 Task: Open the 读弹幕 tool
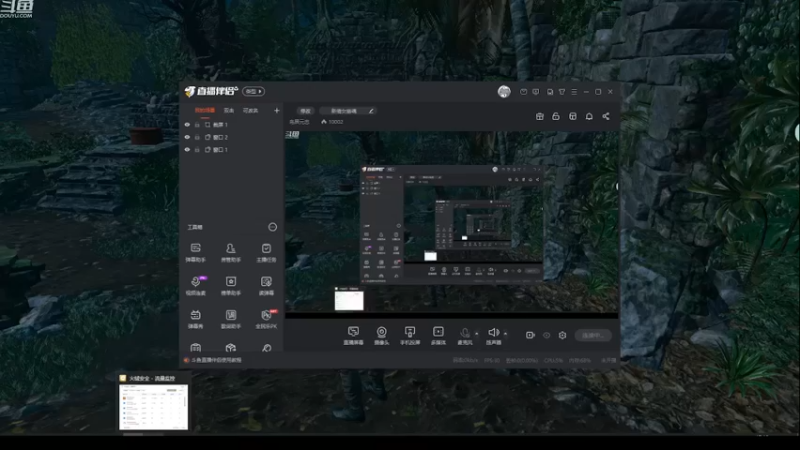point(266,286)
